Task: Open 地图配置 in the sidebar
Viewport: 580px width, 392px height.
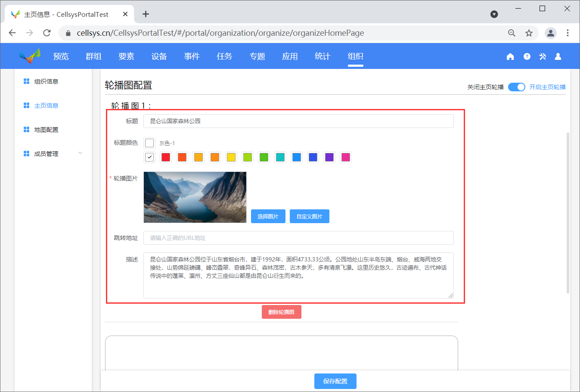Action: tap(46, 130)
